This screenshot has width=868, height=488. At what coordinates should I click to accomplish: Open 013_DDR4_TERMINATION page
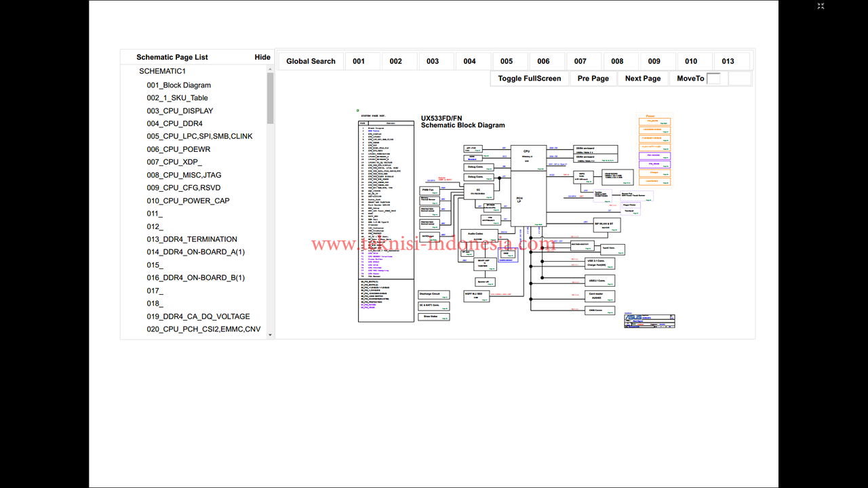click(x=193, y=239)
